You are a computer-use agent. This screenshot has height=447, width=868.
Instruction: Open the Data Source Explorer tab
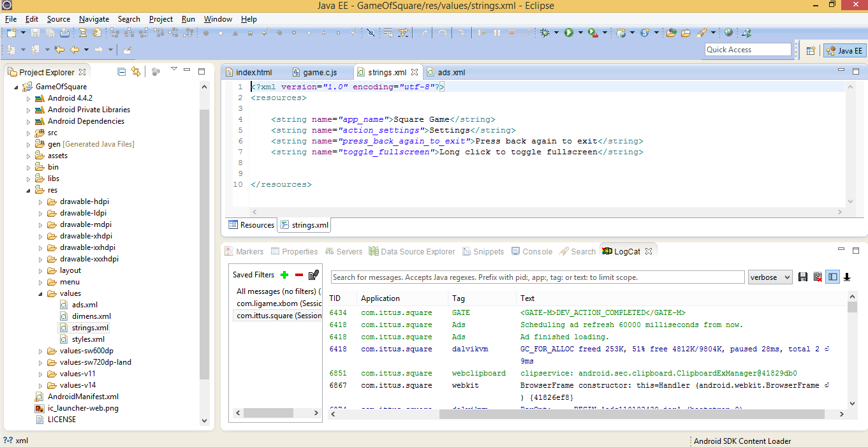[x=412, y=251]
